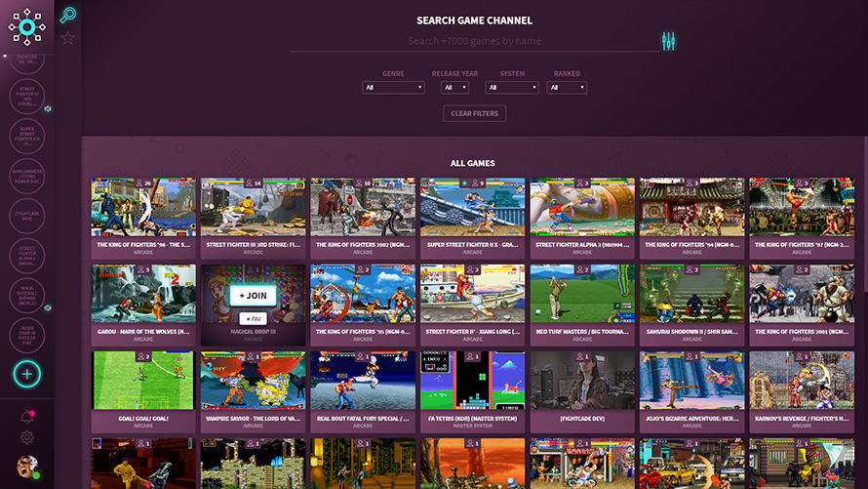
Task: Open Street Fighter Alpha 3 sidebar channel
Action: tap(26, 256)
